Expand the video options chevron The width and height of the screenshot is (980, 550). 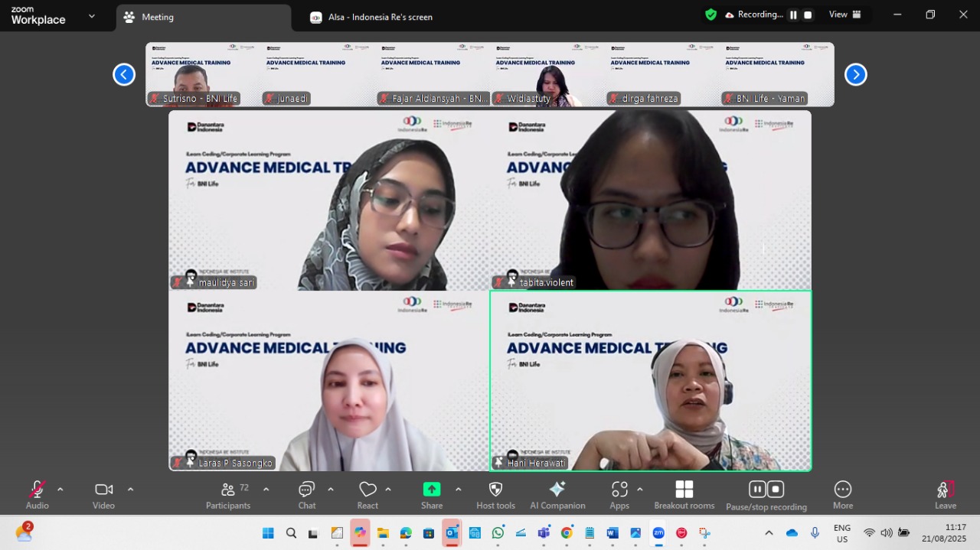tap(130, 490)
